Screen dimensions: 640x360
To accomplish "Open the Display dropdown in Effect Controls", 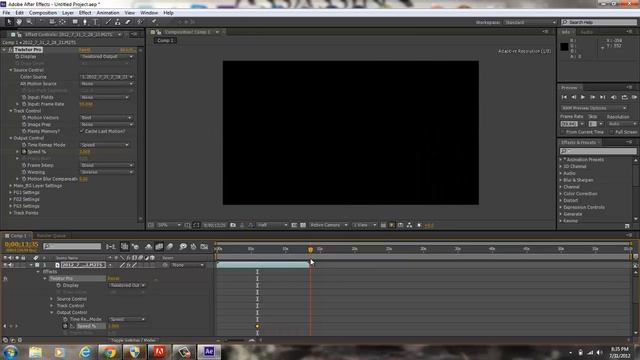I will (107, 57).
